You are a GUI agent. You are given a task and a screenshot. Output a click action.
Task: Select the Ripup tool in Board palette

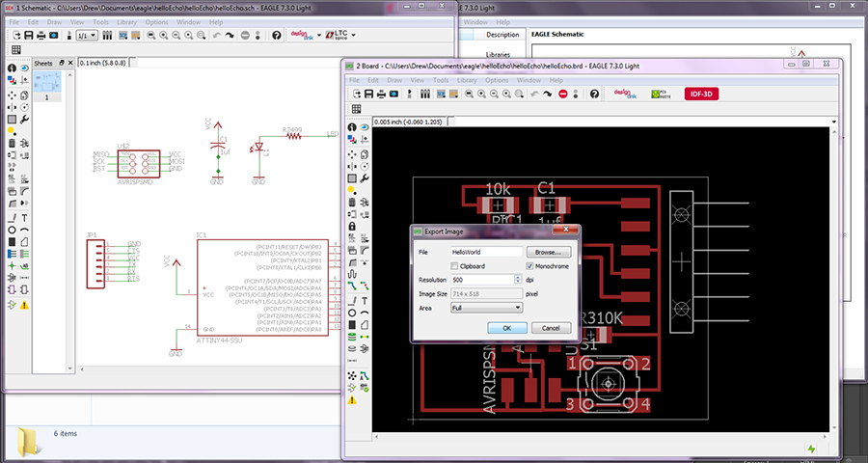click(x=365, y=286)
